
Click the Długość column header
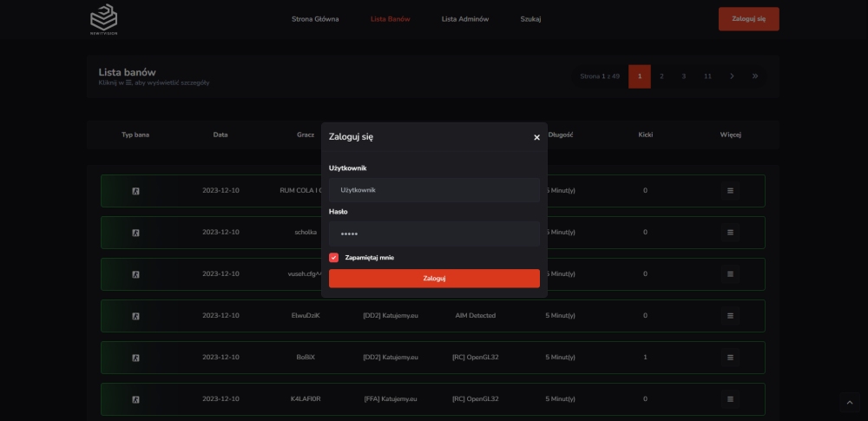point(560,135)
